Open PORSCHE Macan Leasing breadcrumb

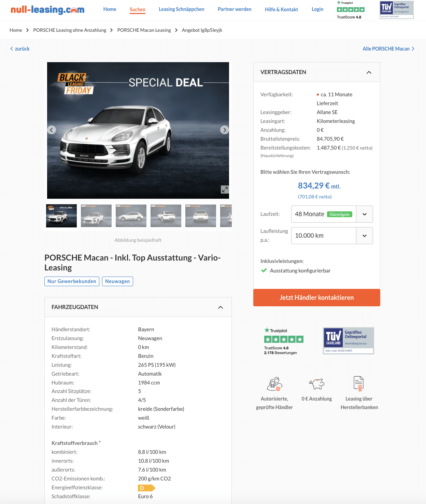(x=144, y=30)
